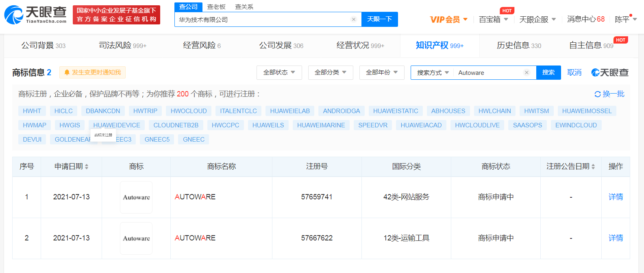Expand the 全部年份 dropdown

(x=382, y=72)
